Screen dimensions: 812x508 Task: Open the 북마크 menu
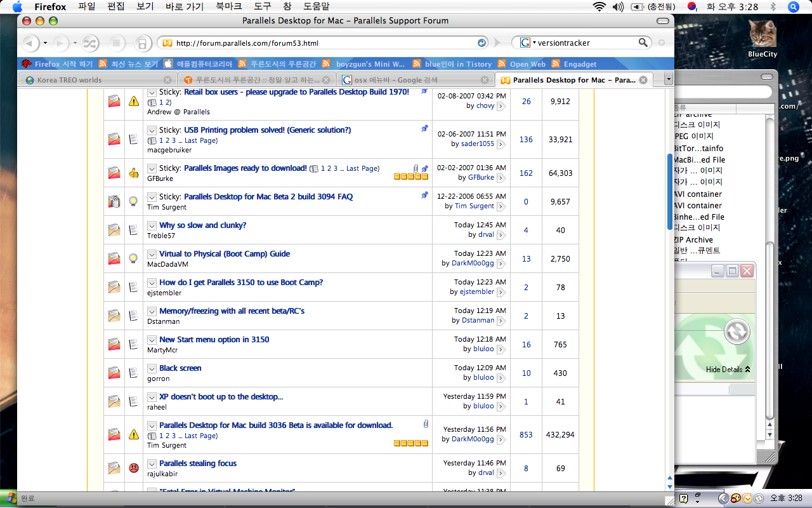pyautogui.click(x=228, y=7)
